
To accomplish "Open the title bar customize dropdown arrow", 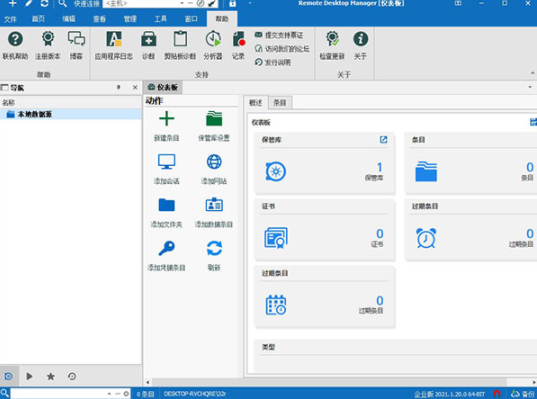I will [250, 3].
